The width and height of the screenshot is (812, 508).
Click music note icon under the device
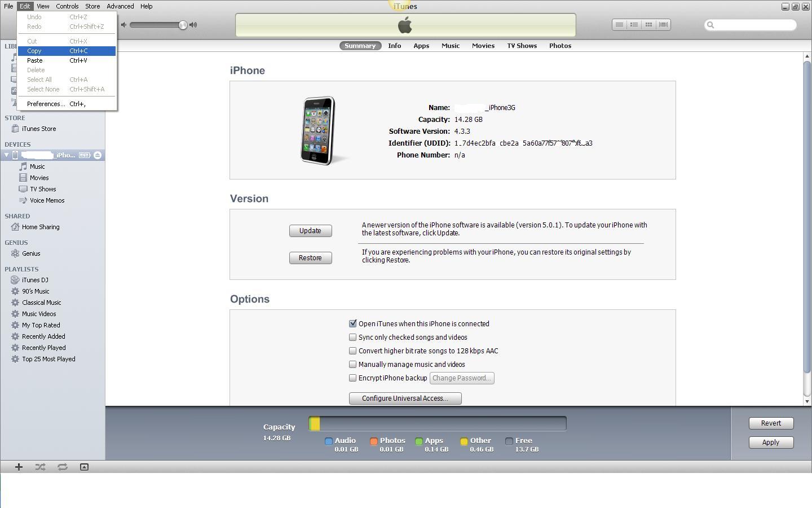click(x=23, y=167)
